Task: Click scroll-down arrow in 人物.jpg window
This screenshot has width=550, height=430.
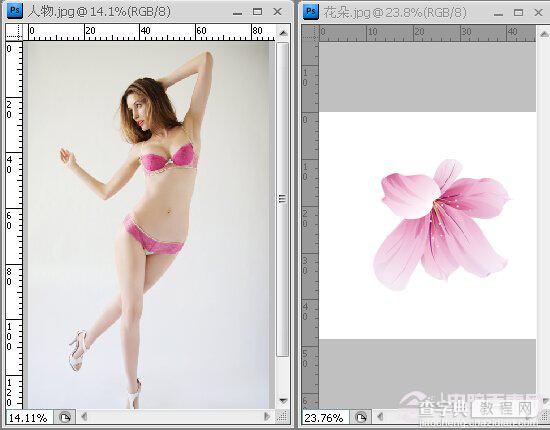Action: click(x=283, y=400)
